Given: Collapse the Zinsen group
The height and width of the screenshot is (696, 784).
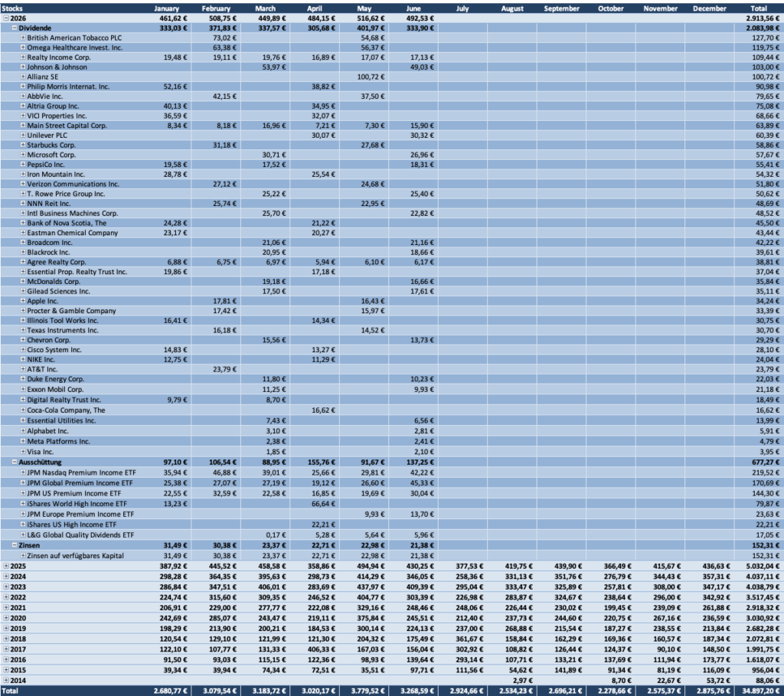Looking at the screenshot, I should [x=15, y=545].
